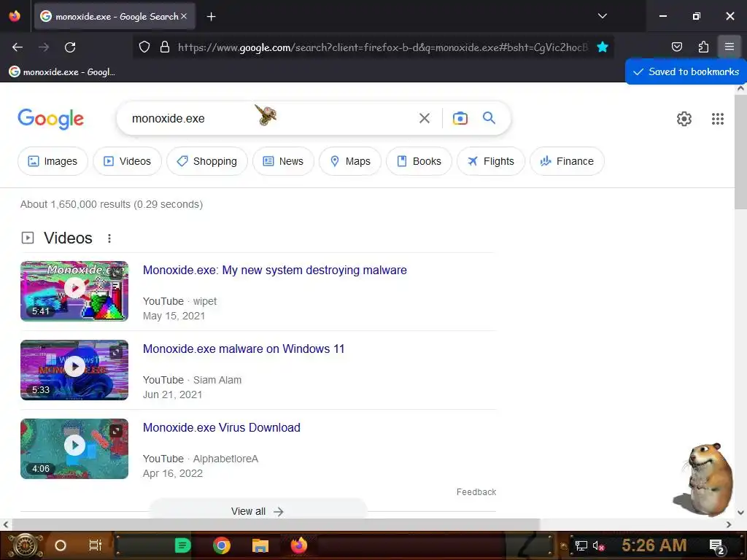747x560 pixels.
Task: Filter results by Shopping
Action: click(206, 161)
